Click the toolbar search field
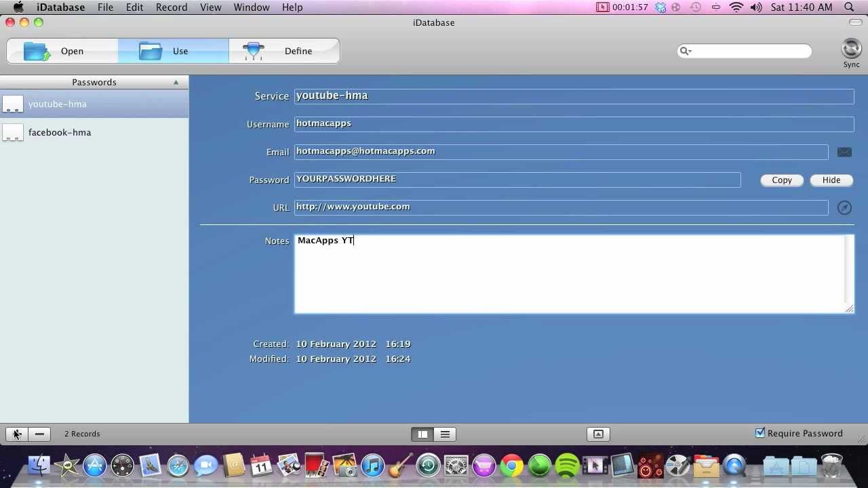Viewport: 868px width, 488px height. coord(744,51)
